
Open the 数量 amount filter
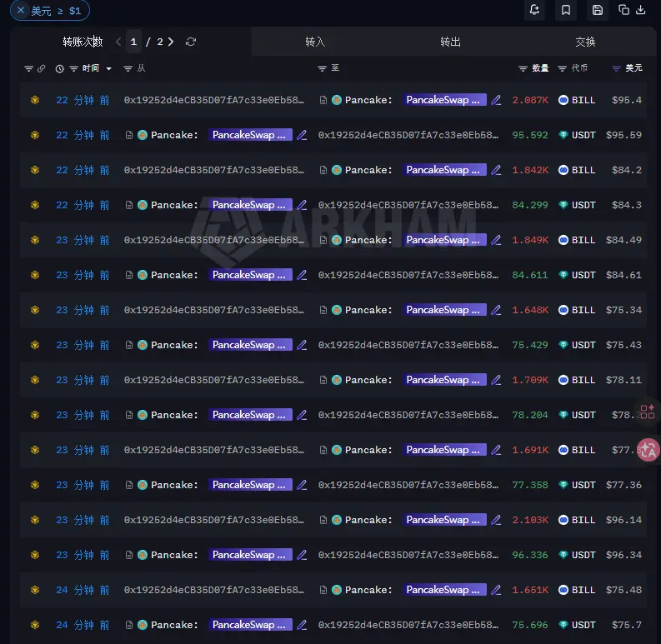tap(523, 68)
